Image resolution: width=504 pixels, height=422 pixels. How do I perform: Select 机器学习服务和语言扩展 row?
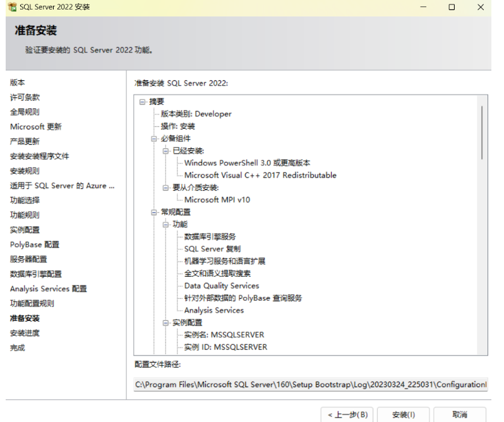225,262
